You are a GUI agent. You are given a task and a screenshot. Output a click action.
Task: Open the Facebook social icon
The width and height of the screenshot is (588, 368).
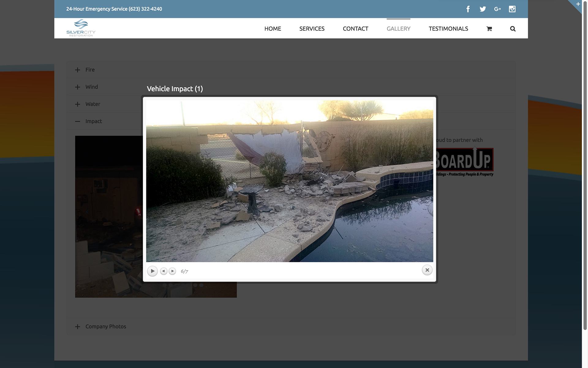click(468, 9)
